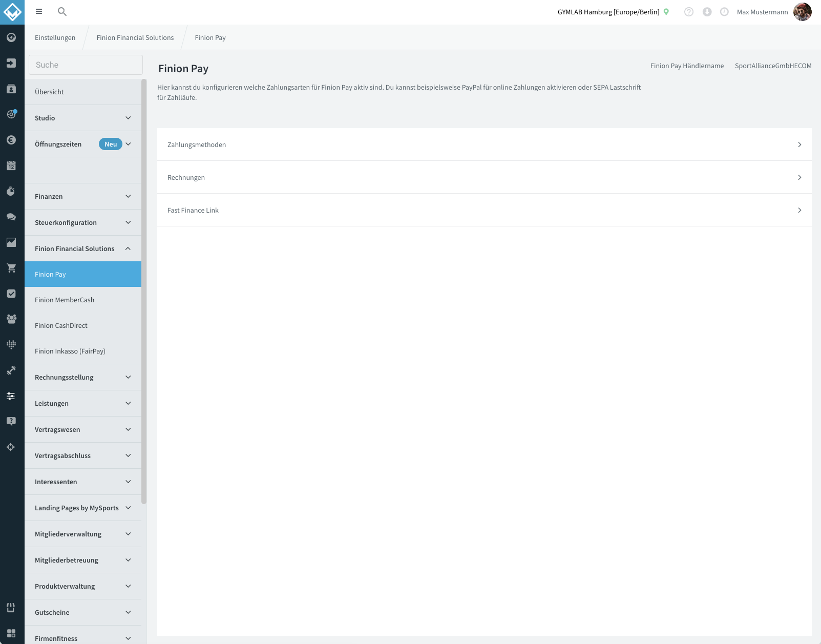Click the magnifier search icon in top bar
The image size is (821, 644).
tap(62, 11)
